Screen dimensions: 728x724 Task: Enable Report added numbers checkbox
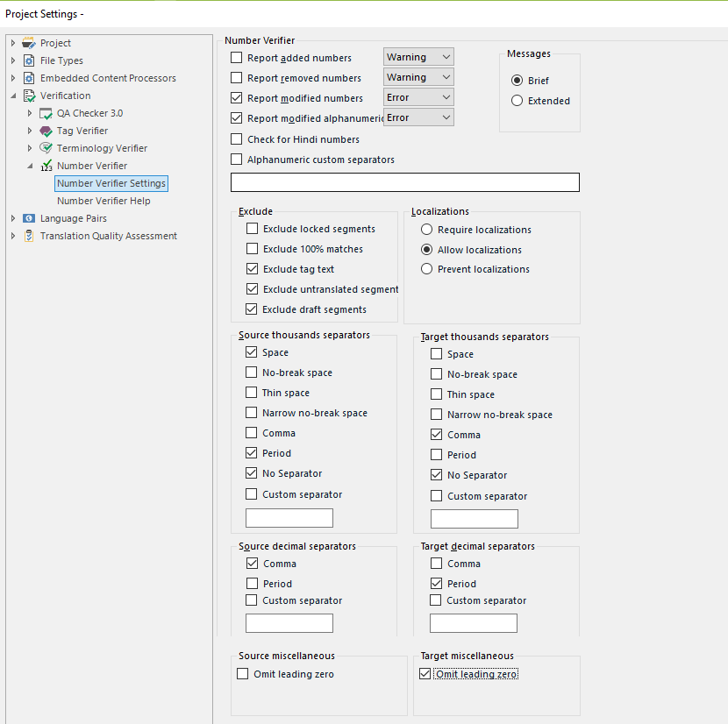pos(236,58)
